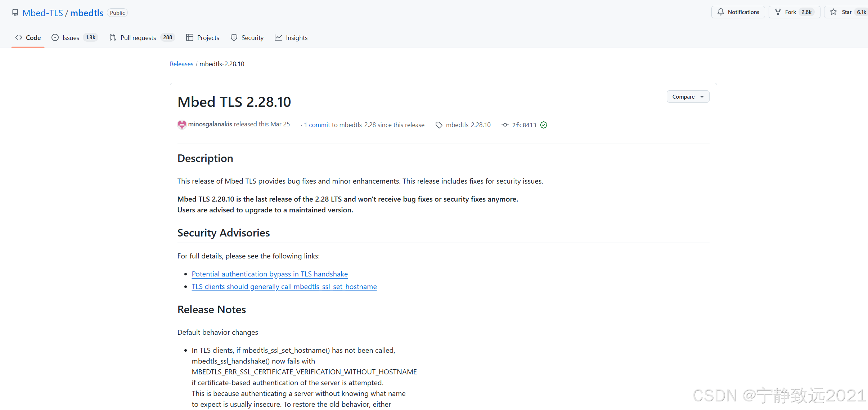Open minosgalanakis user profile link
Screen dimensions: 868x410
[210, 124]
